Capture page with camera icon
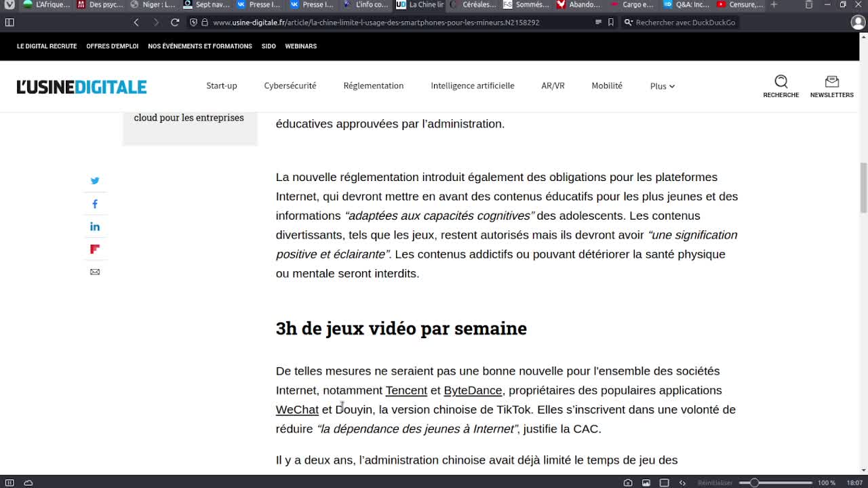The width and height of the screenshot is (868, 488). 628,483
